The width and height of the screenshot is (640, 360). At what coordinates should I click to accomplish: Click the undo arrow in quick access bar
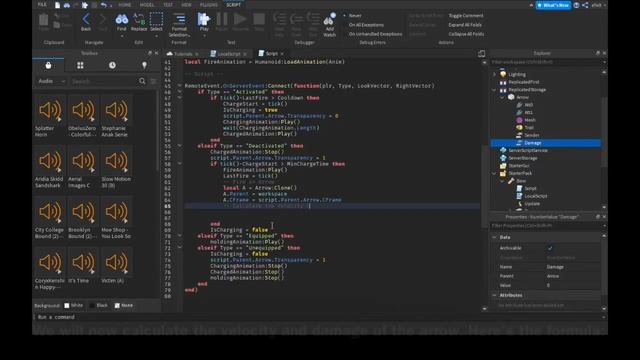[x=103, y=5]
